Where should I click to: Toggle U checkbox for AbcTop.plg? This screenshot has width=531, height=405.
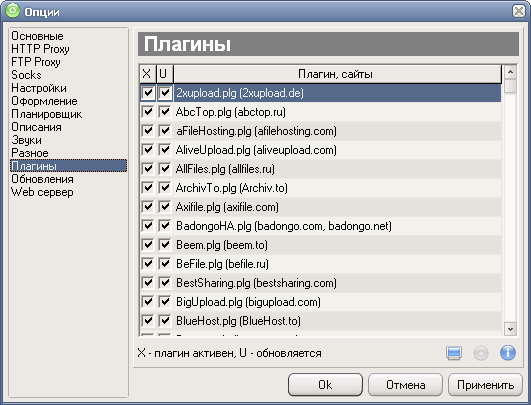pos(165,112)
